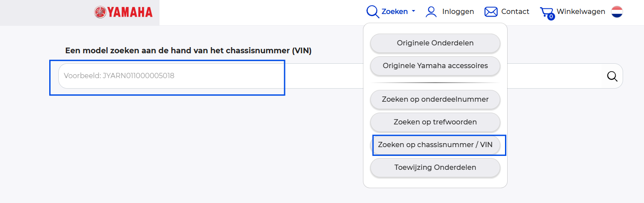
Task: Click the Winkelwagen text link
Action: coord(581,12)
